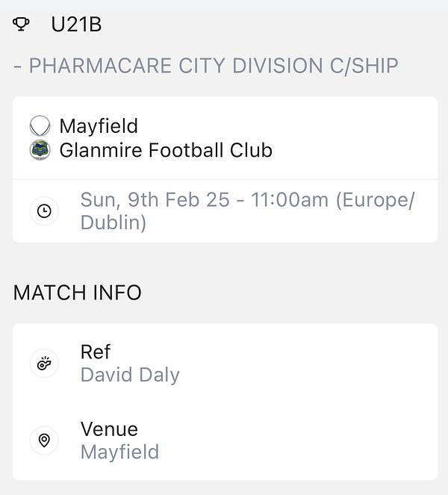The height and width of the screenshot is (495, 448).
Task: Click the venue location pin icon
Action: pyautogui.click(x=44, y=440)
